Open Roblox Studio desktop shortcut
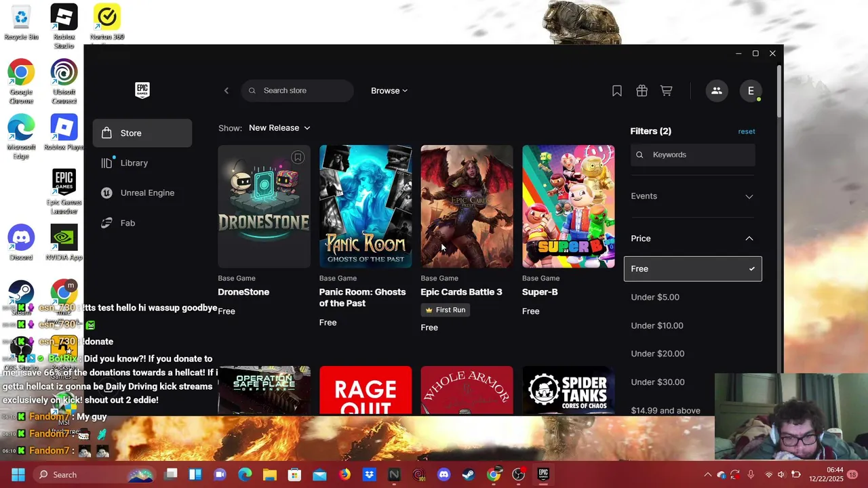This screenshot has width=868, height=488. point(64,26)
